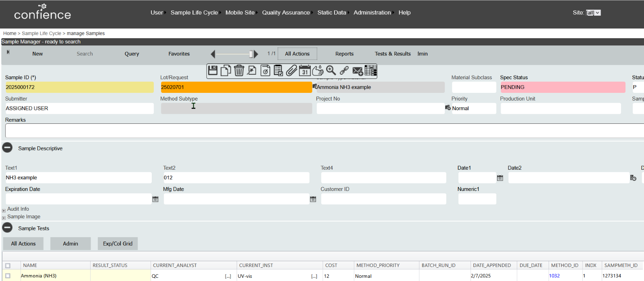This screenshot has height=281, width=644.
Task: Click the Admin button
Action: 70,244
